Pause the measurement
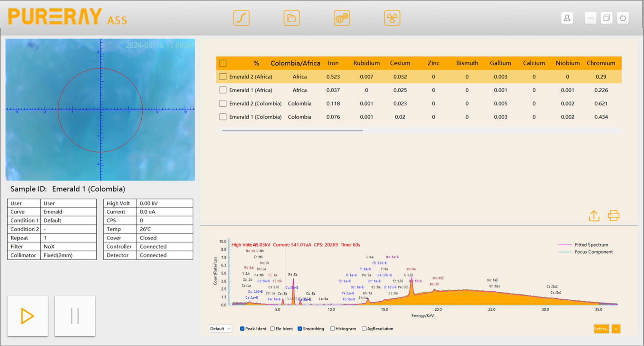This screenshot has height=346, width=644. tap(75, 316)
